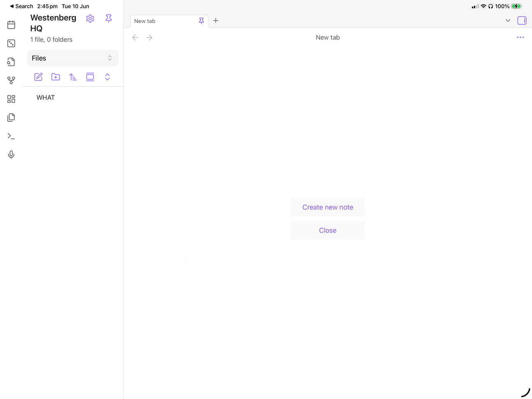Open vault settings gear icon
532x399 pixels.
pyautogui.click(x=90, y=19)
